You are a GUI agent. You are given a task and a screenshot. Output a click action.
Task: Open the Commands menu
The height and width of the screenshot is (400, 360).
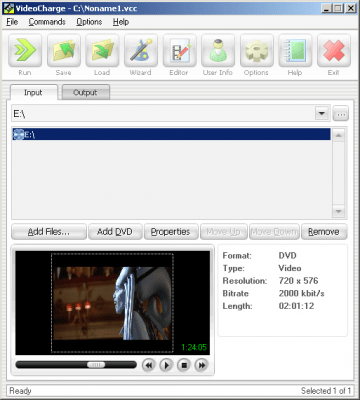(x=47, y=22)
